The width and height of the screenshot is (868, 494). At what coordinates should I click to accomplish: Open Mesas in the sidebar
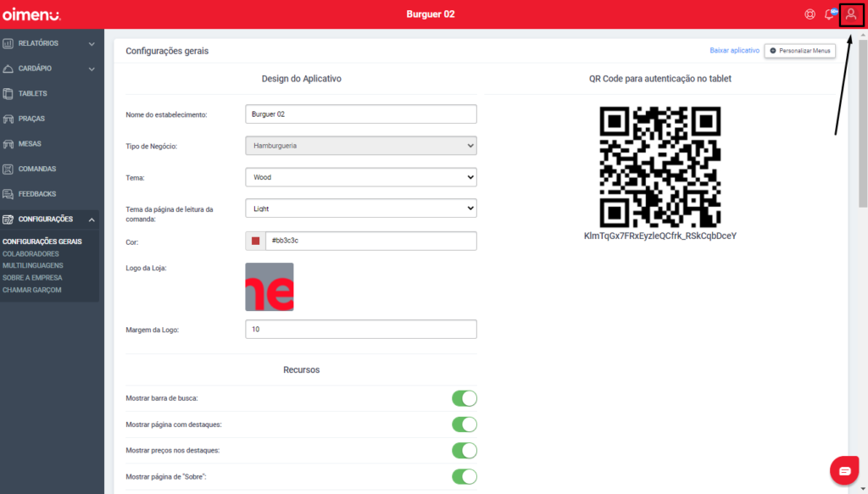(x=30, y=144)
